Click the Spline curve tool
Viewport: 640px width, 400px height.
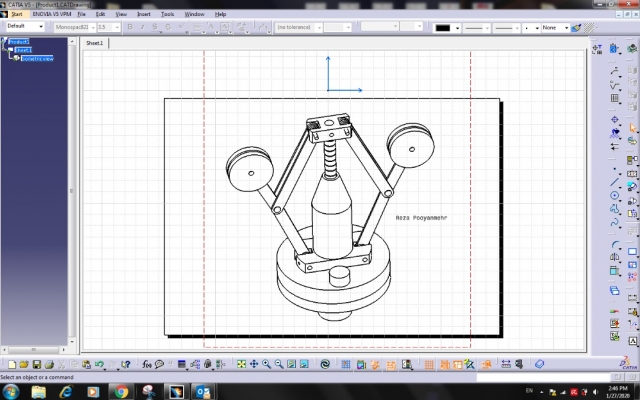(x=614, y=223)
